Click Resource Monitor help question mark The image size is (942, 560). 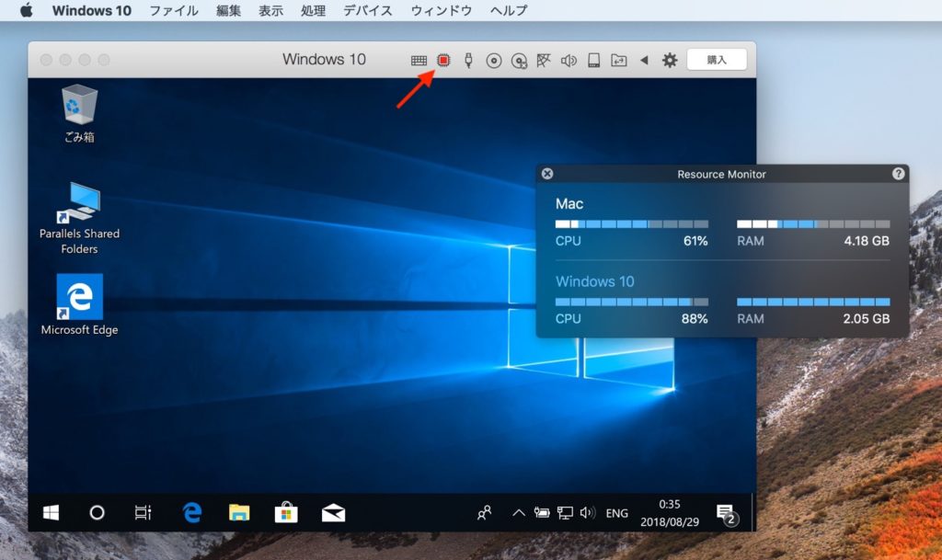pos(899,174)
